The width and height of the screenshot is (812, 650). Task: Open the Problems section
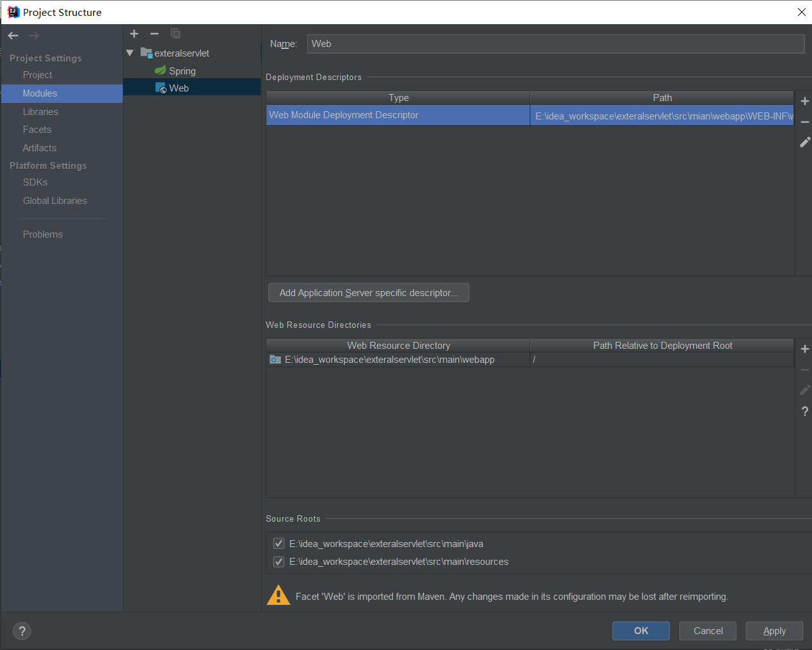tap(43, 234)
